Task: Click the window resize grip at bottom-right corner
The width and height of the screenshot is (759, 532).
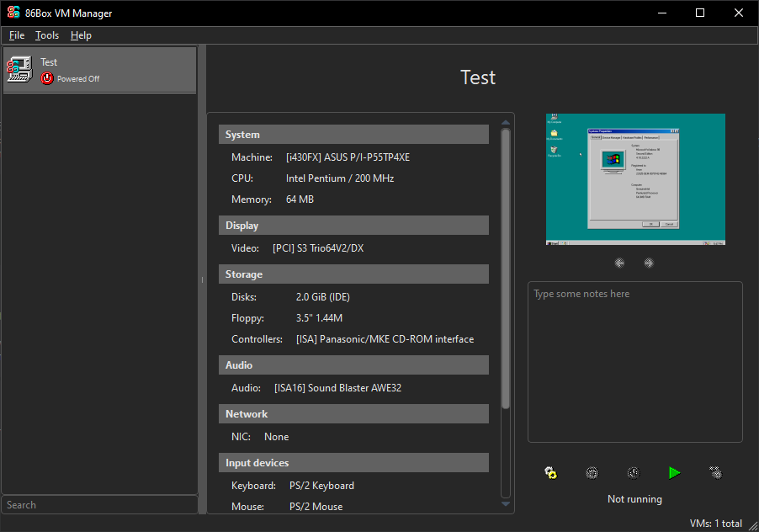Action: (753, 526)
